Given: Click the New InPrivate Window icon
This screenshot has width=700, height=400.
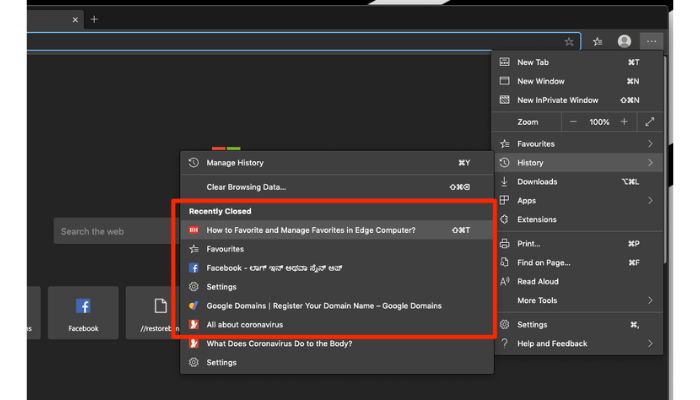Looking at the screenshot, I should point(504,100).
